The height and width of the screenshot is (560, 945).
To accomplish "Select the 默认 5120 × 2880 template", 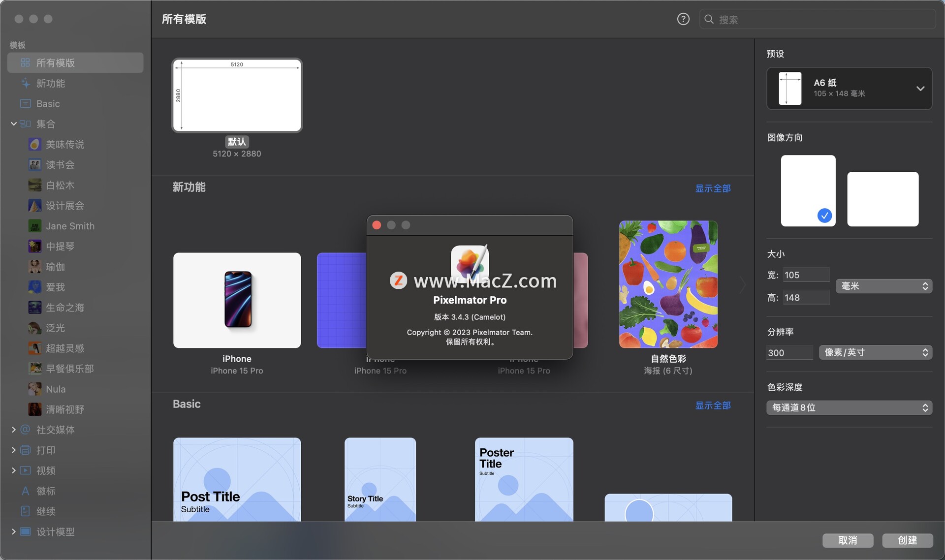I will pyautogui.click(x=237, y=95).
